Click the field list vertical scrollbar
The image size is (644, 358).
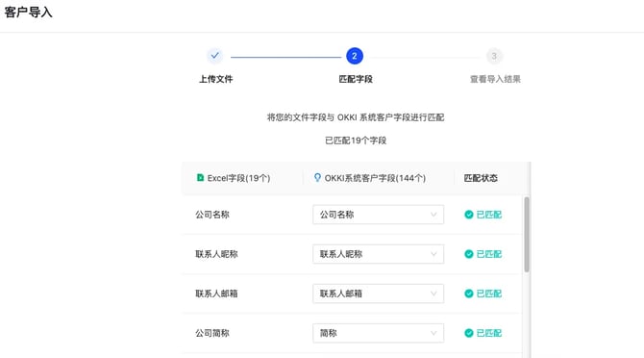(x=527, y=234)
